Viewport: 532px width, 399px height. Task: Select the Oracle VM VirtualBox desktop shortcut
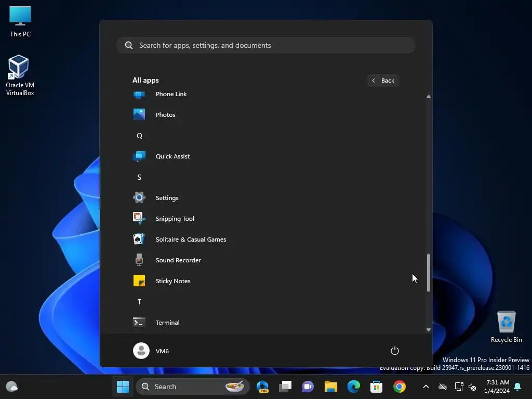click(20, 76)
